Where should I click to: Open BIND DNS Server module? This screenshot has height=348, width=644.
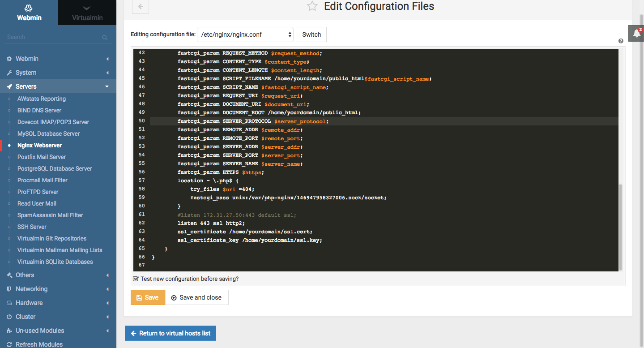[39, 110]
